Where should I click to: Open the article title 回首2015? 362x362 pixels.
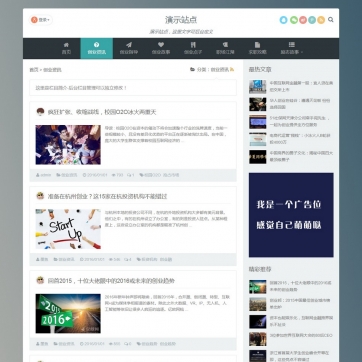pos(111,281)
